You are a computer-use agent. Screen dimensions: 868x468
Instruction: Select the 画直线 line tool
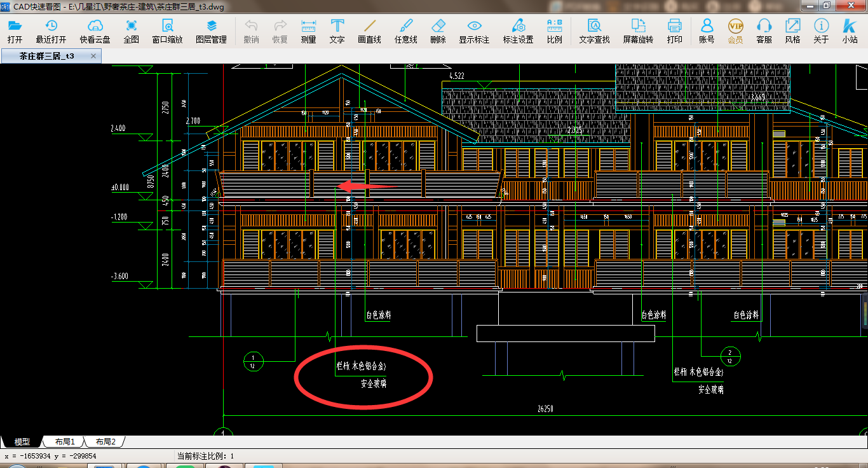tap(370, 31)
